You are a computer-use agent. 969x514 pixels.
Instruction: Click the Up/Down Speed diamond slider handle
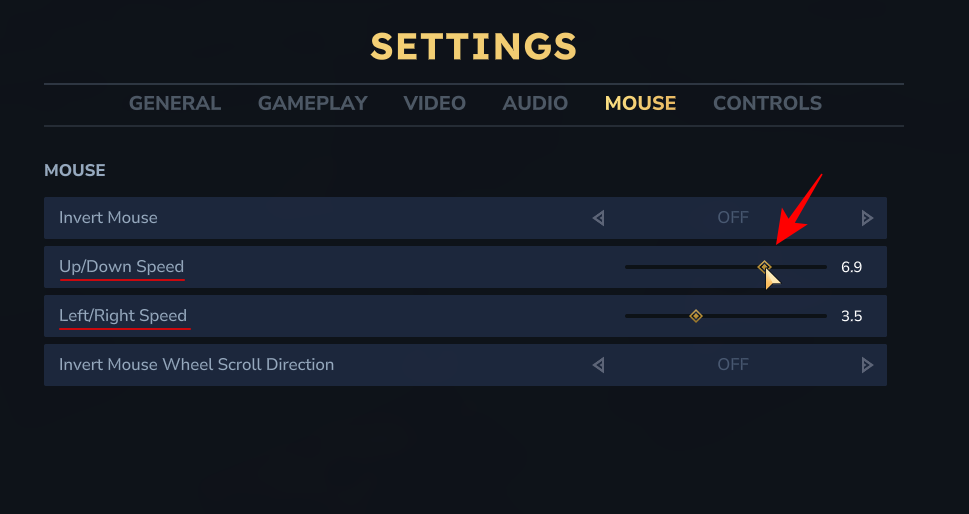pos(764,267)
